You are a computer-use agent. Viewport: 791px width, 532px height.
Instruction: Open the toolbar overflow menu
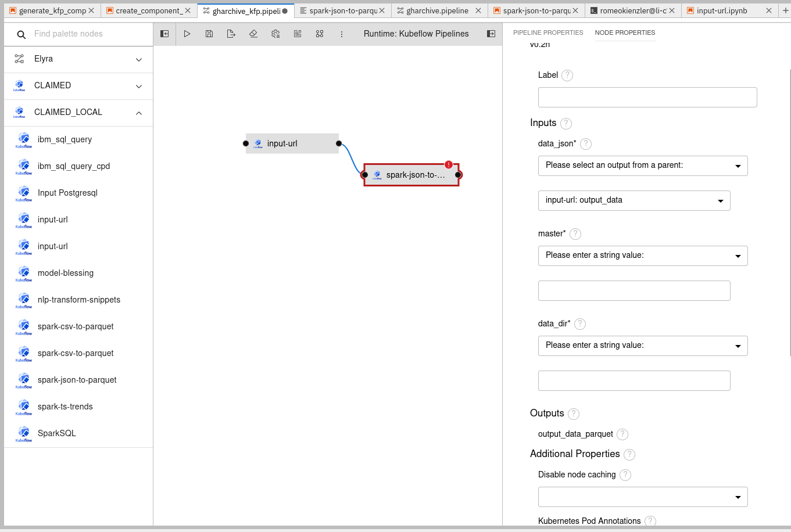point(342,34)
